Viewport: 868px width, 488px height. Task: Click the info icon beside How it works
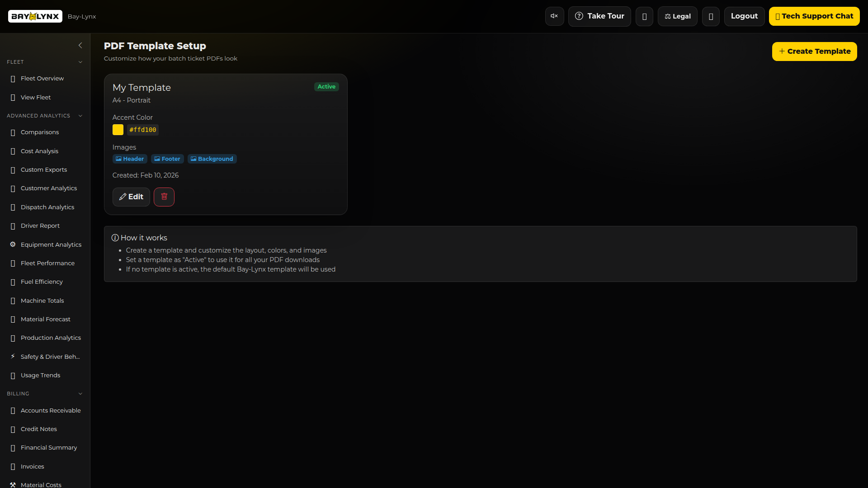click(115, 237)
